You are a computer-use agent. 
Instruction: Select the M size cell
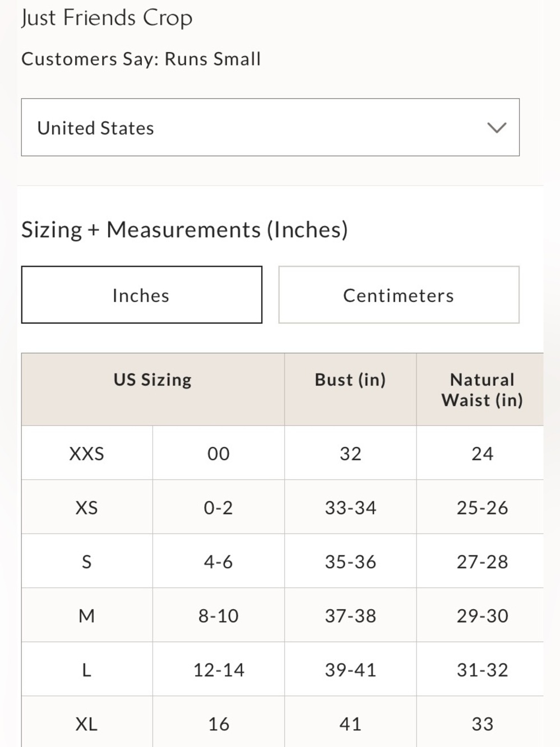87,615
